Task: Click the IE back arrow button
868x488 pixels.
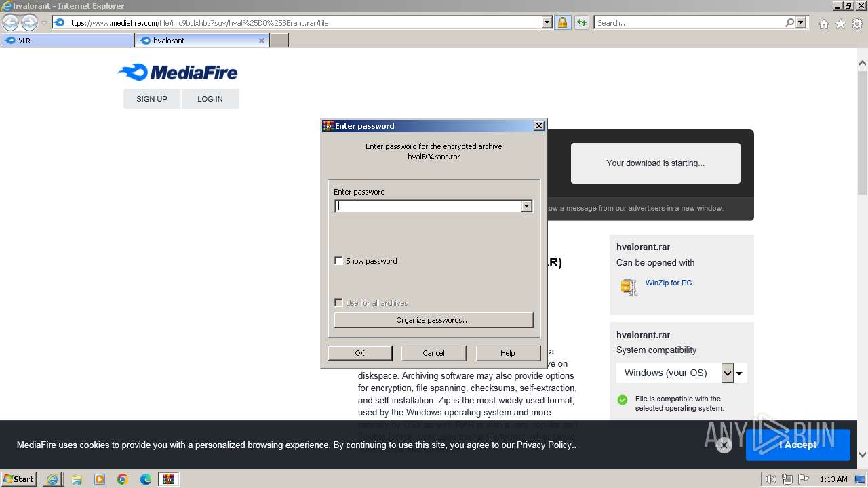Action: 11,22
